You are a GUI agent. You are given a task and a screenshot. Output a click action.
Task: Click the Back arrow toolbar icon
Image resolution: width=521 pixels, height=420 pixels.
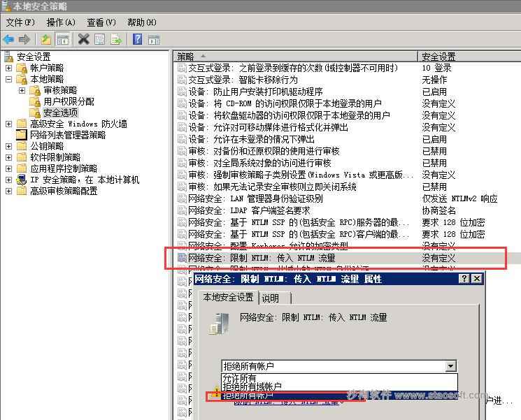[x=8, y=39]
